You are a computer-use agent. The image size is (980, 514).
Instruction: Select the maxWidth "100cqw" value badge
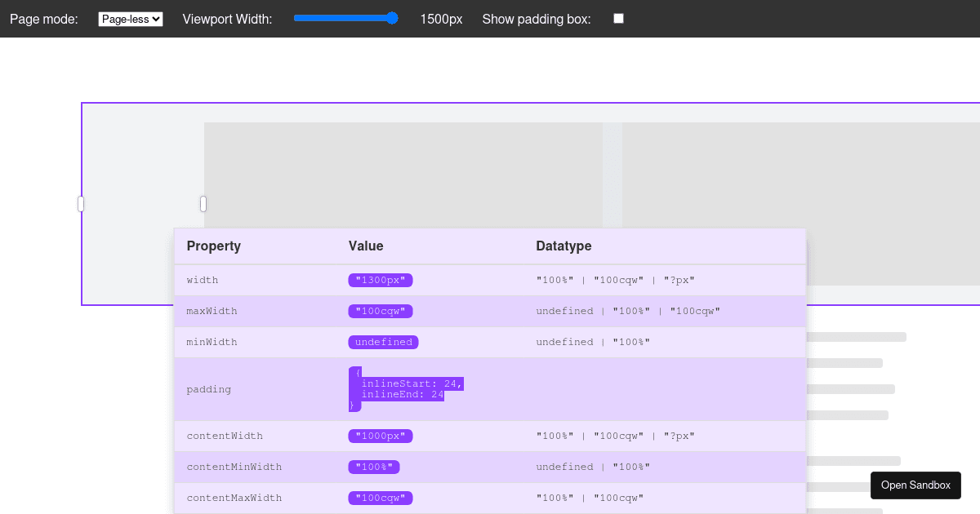click(x=381, y=311)
